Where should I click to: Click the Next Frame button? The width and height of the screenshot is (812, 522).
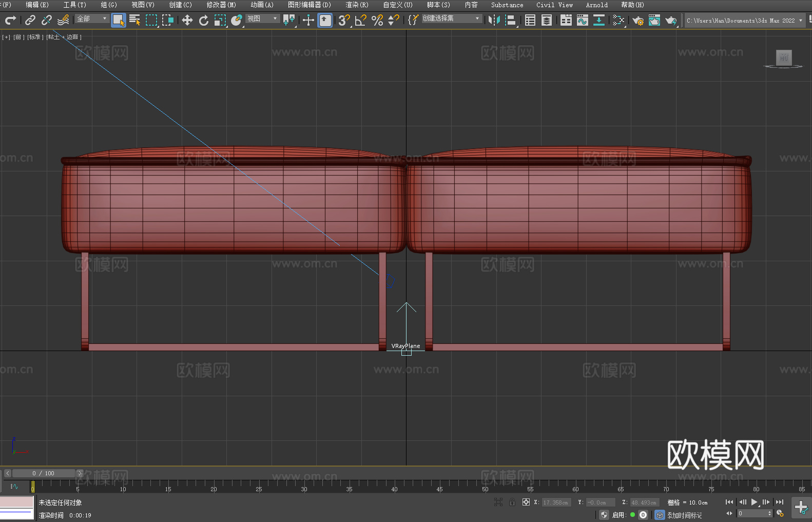(x=766, y=502)
